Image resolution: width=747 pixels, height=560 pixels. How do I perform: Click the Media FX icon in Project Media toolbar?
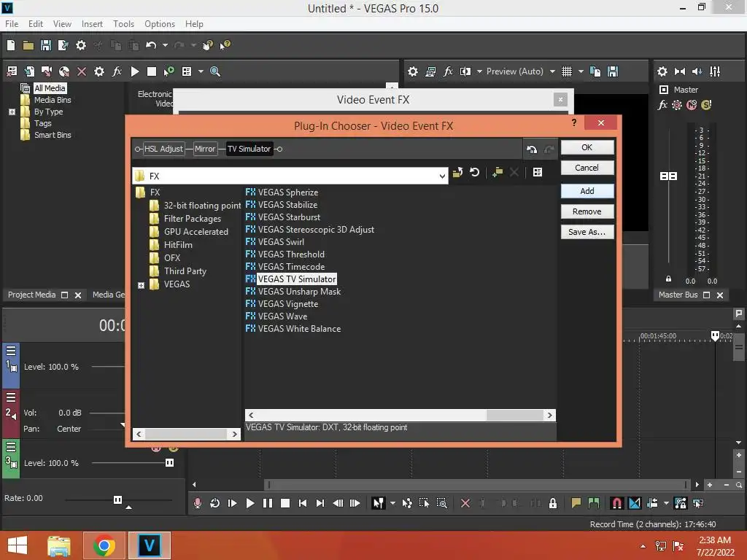tap(117, 71)
